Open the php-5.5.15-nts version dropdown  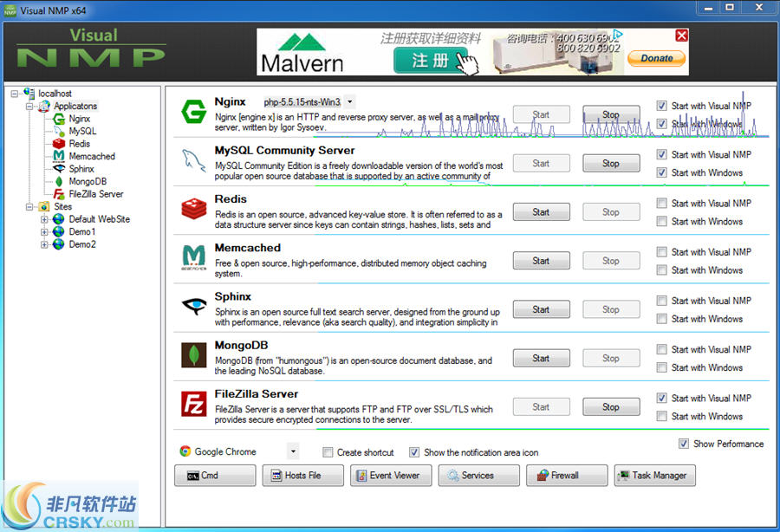pyautogui.click(x=350, y=101)
